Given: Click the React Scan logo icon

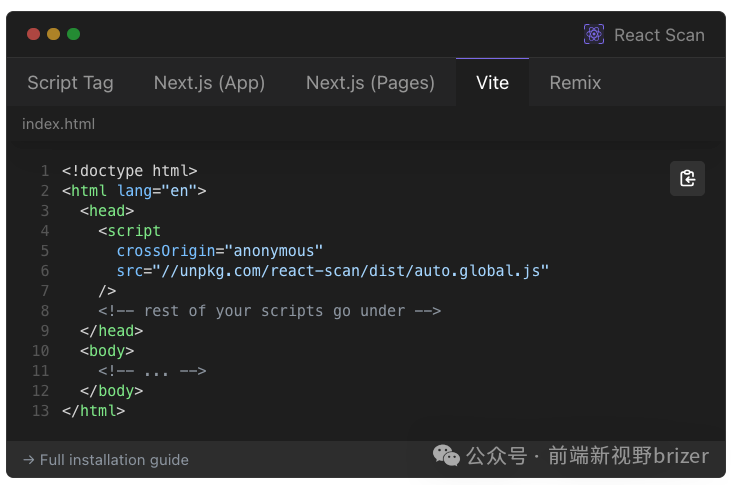Looking at the screenshot, I should 594,34.
